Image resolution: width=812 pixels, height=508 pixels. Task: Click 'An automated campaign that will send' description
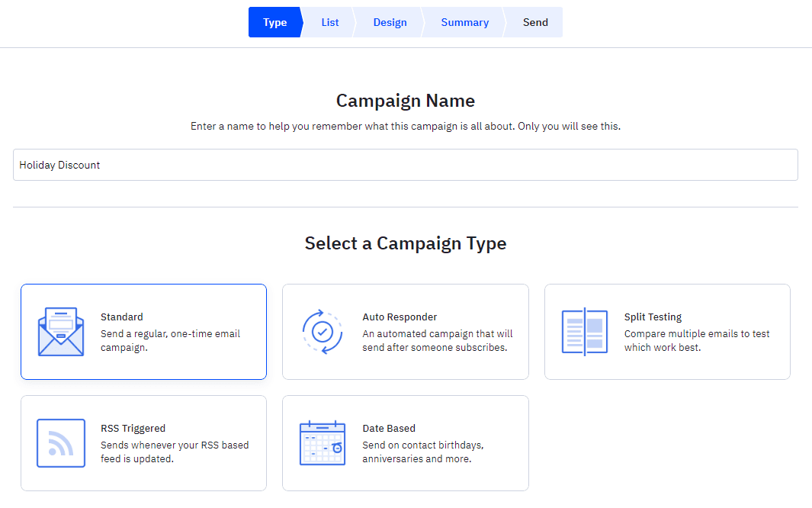tap(438, 341)
